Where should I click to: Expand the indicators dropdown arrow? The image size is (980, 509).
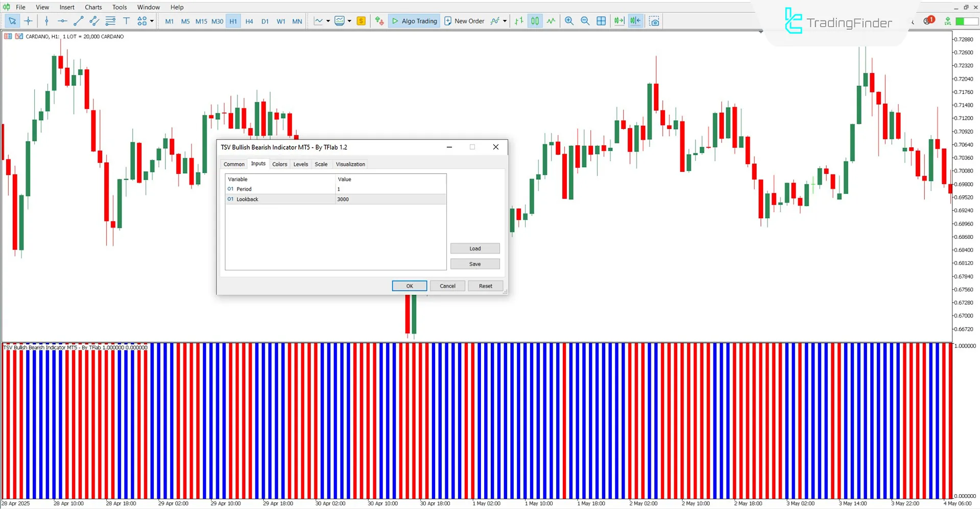pyautogui.click(x=350, y=21)
